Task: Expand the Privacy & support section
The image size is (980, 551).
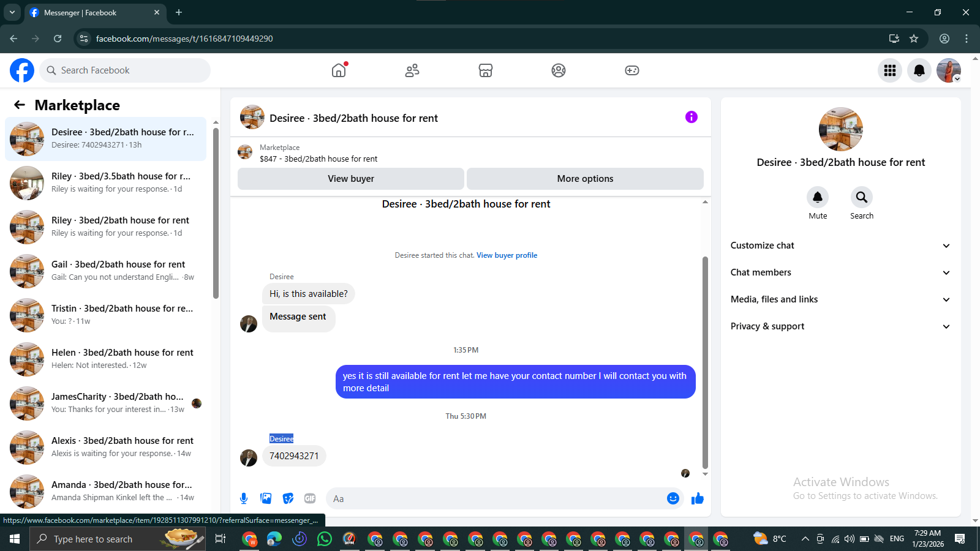Action: pos(840,326)
